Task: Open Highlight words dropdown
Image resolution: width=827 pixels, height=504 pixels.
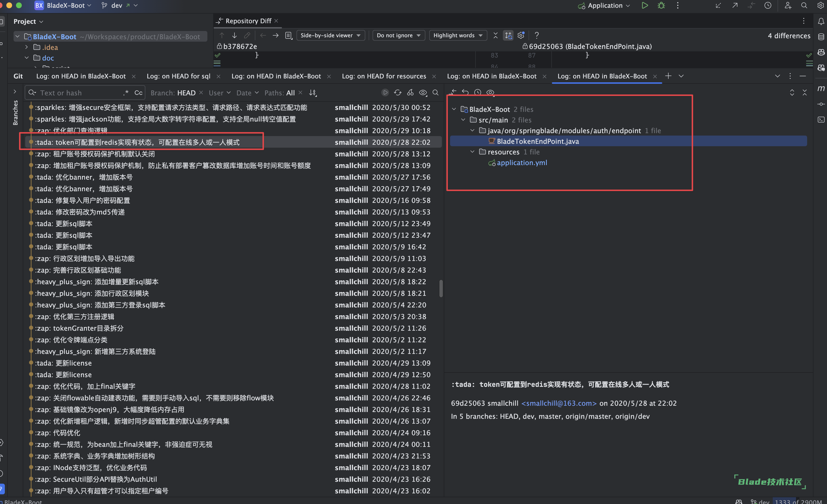Action: click(458, 35)
